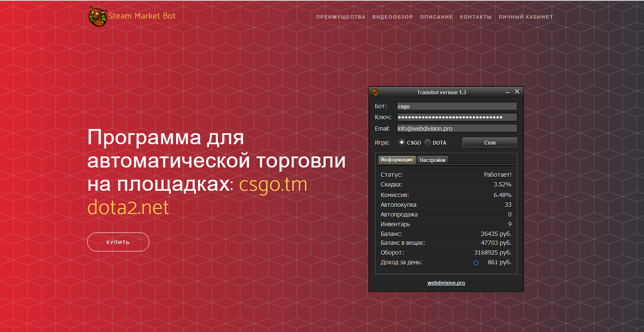Open the ПРЕИМУЩЕСТВА menu item

coord(341,17)
